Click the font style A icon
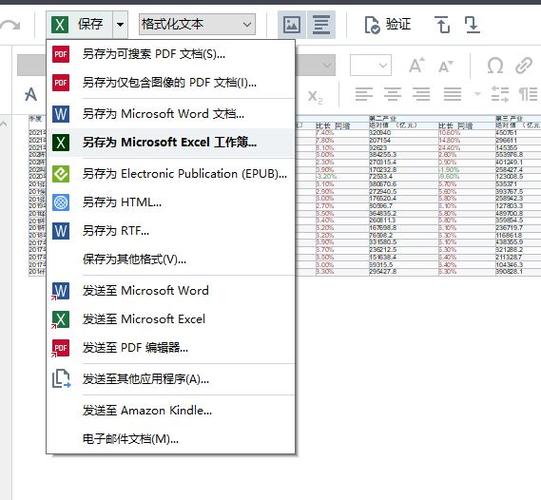 coord(31,94)
